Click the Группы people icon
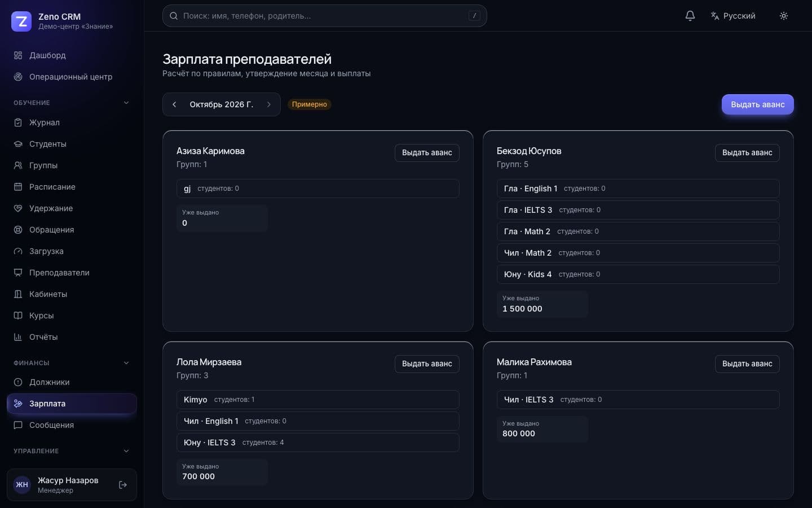This screenshot has height=508, width=812. click(x=18, y=165)
